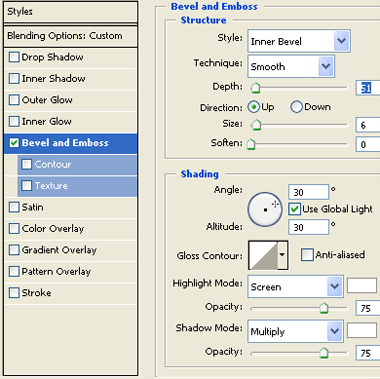Select the Stroke style row
The image size is (380, 379).
pyautogui.click(x=71, y=293)
